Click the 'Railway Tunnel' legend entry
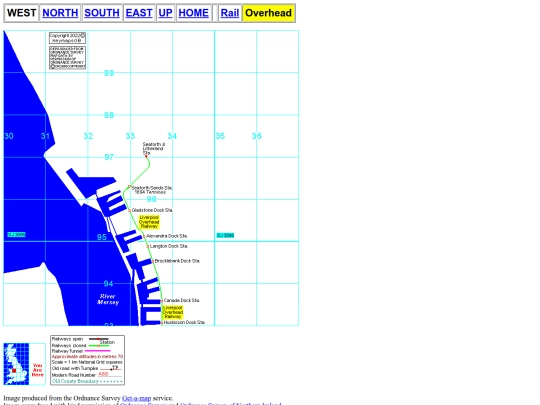The image size is (540, 405). click(x=81, y=351)
